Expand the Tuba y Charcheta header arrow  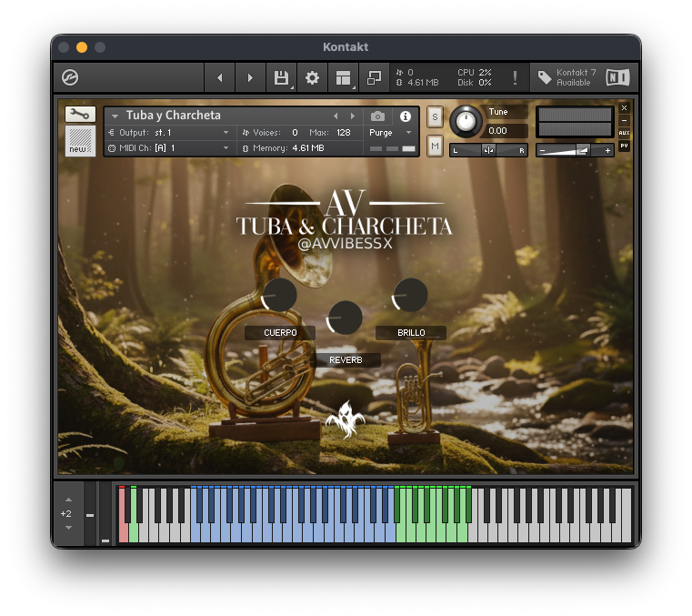pyautogui.click(x=115, y=116)
